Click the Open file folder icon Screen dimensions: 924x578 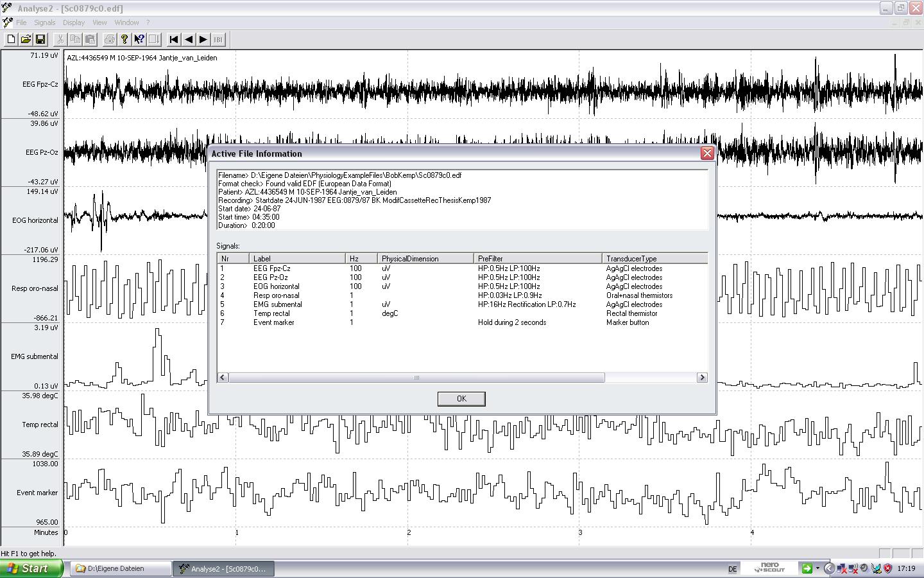pos(26,39)
